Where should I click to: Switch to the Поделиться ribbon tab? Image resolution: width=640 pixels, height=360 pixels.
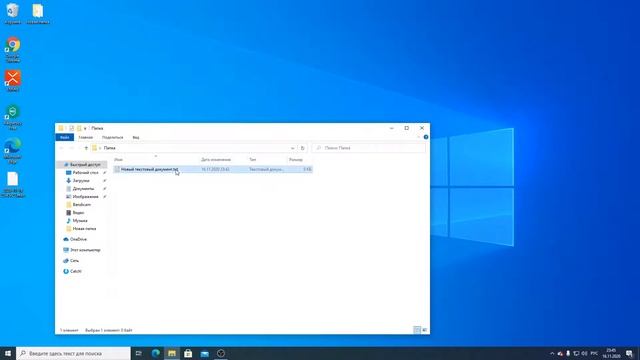click(x=112, y=138)
